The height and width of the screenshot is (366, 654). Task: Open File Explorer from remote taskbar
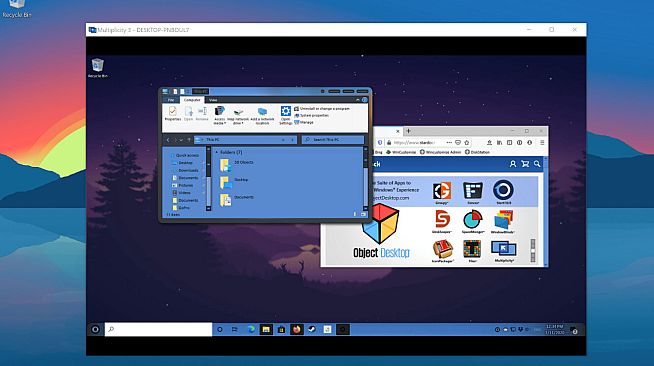pyautogui.click(x=266, y=329)
